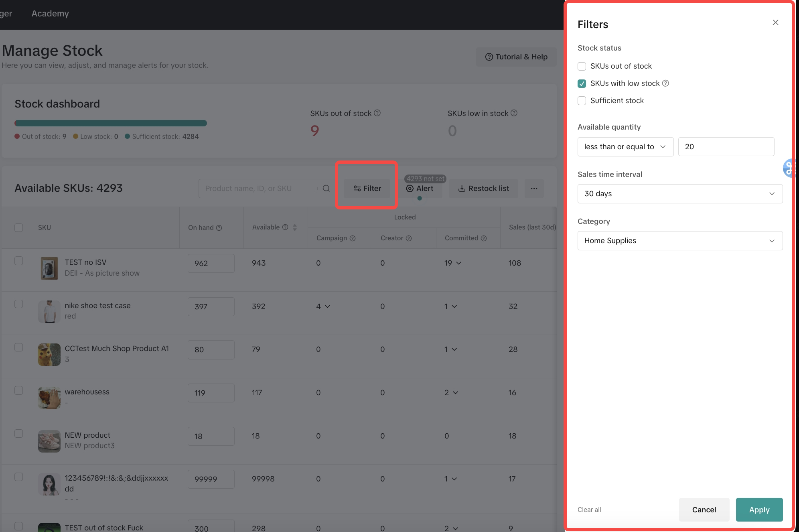Expand Committed details for TEST no ISV

coord(459,263)
